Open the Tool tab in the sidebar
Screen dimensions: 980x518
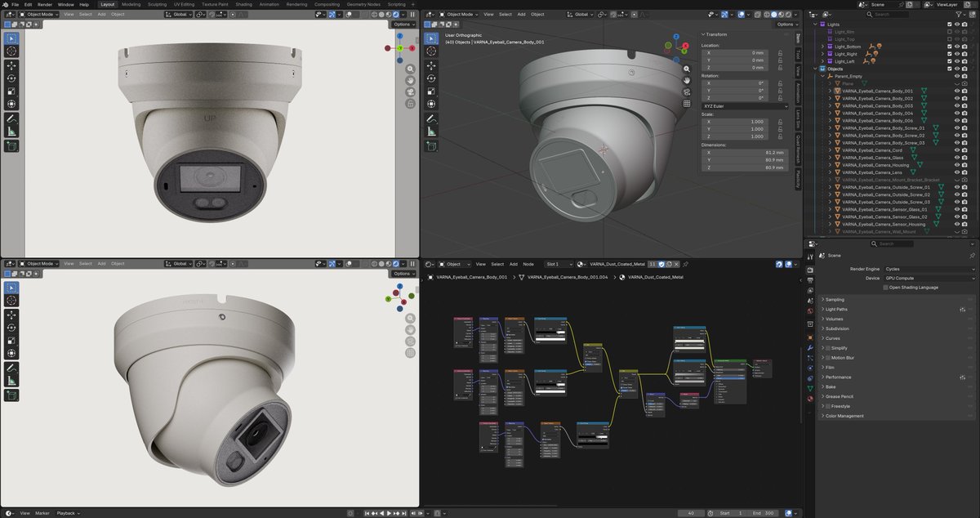798,54
